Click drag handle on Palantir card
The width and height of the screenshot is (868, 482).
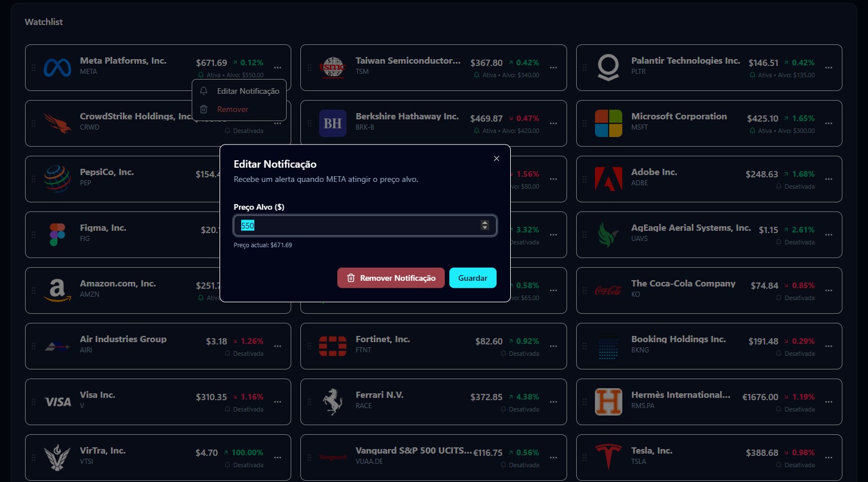pyautogui.click(x=585, y=68)
